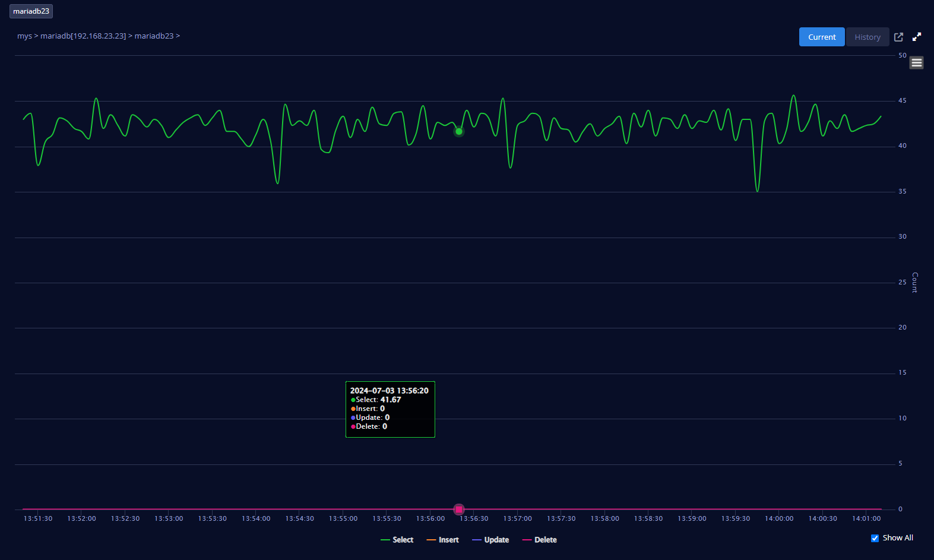Click the orange Insert legend line marker
934x560 pixels.
431,540
